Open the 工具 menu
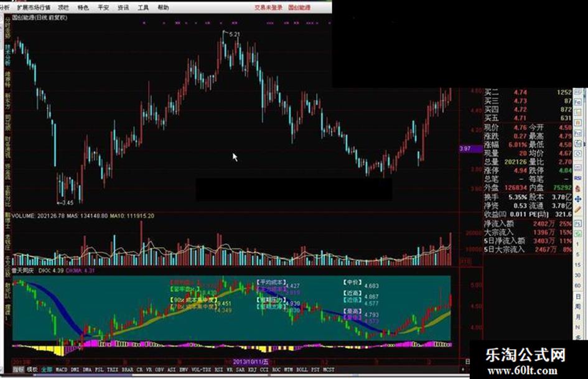The width and height of the screenshot is (588, 379). [143, 7]
